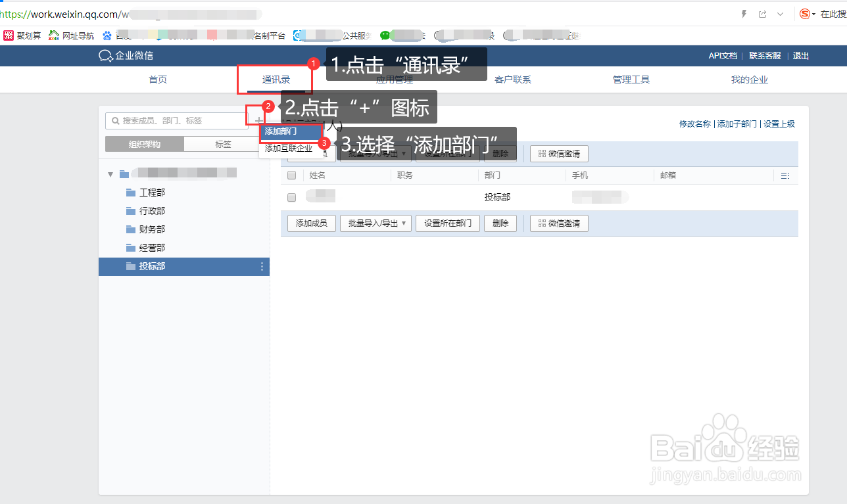Viewport: 847px width, 504px height.
Task: Click the 财务部 folder icon
Action: (130, 229)
